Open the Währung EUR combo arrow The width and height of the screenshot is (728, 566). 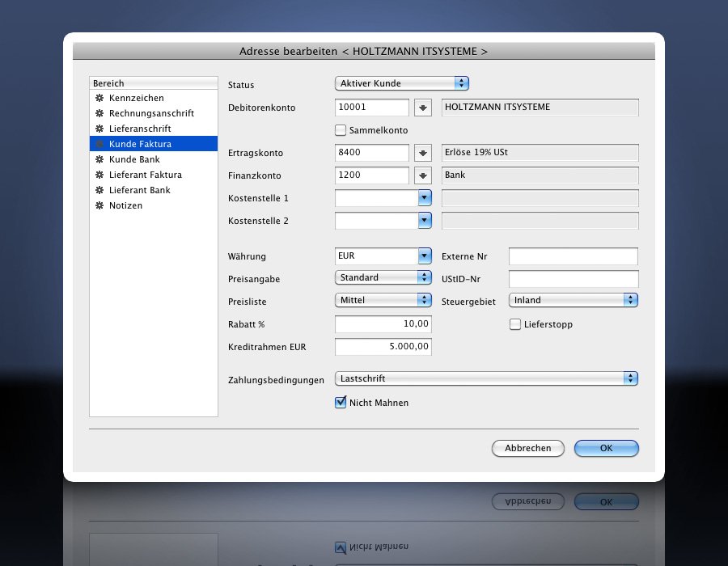pos(425,256)
